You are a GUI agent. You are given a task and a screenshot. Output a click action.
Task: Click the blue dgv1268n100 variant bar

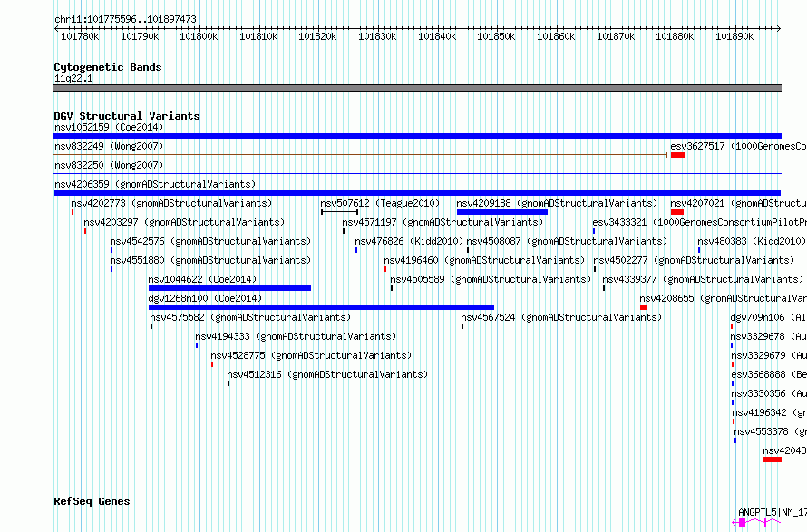click(321, 307)
